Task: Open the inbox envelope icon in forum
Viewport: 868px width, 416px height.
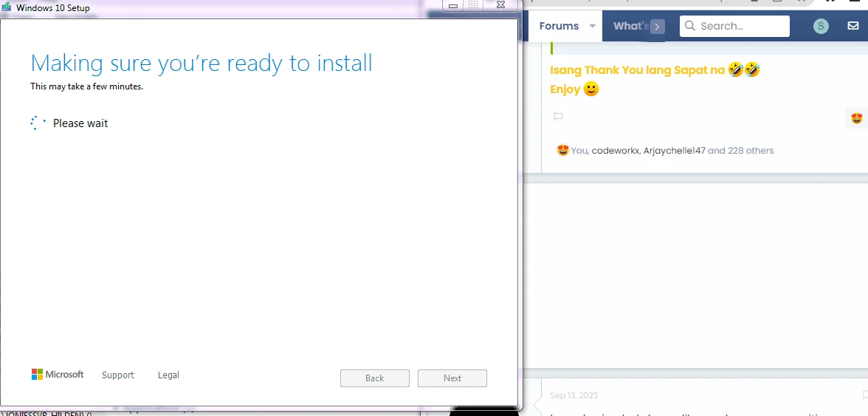Action: tap(853, 26)
